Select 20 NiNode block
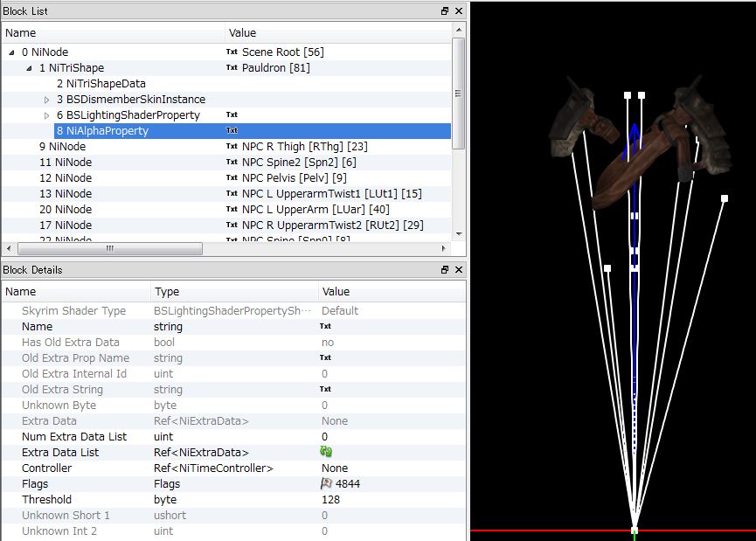 click(x=66, y=209)
